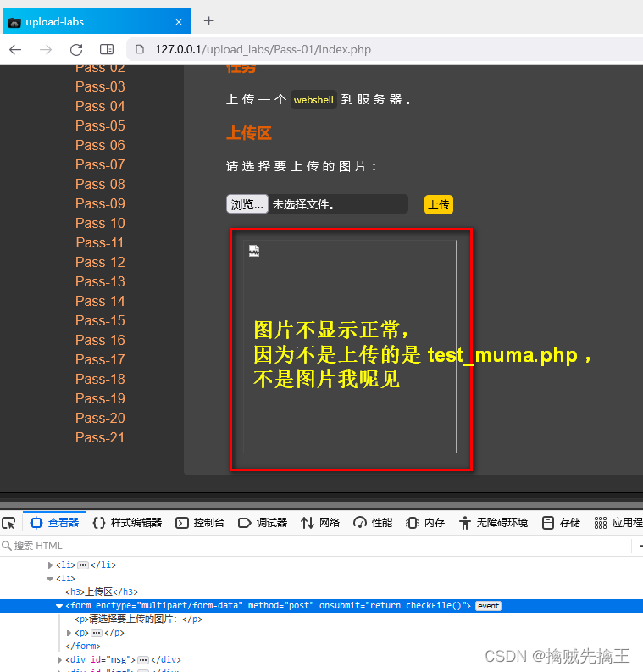The width and height of the screenshot is (643, 672).
Task: Close the upload-labs tab
Action: point(179,22)
